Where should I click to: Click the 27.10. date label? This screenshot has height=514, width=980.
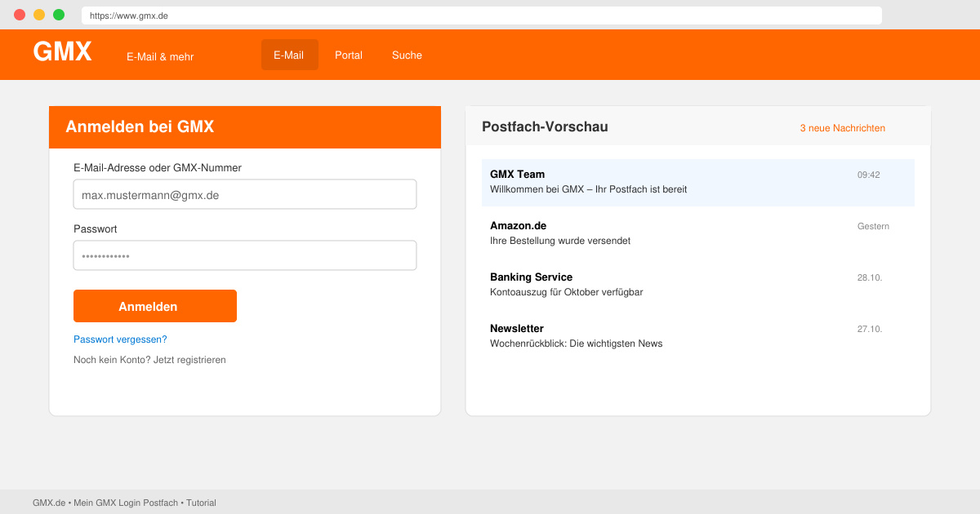click(870, 329)
